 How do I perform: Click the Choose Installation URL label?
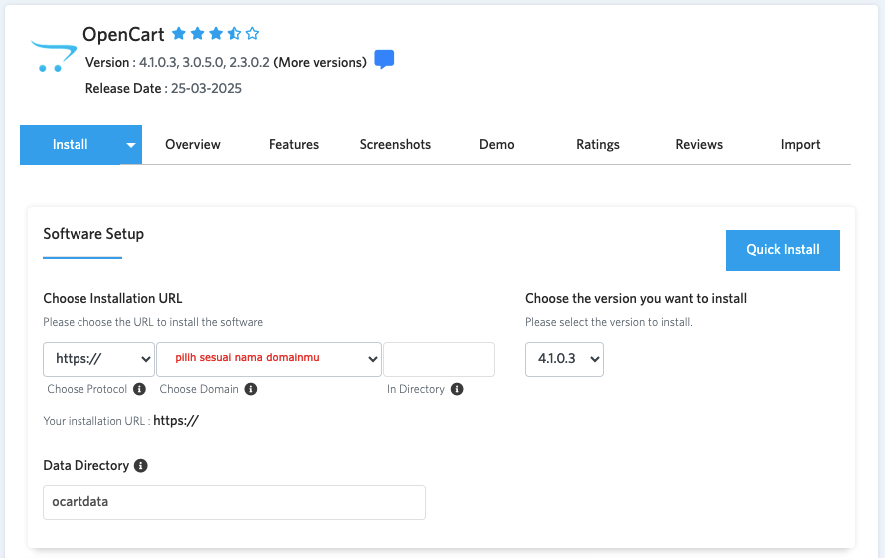click(x=113, y=298)
